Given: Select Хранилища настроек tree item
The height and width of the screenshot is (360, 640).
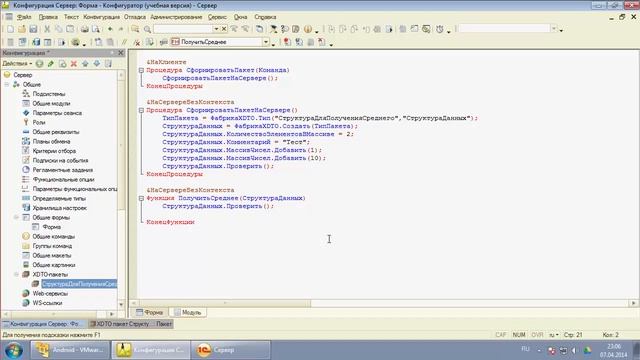Looking at the screenshot, I should pos(60,208).
